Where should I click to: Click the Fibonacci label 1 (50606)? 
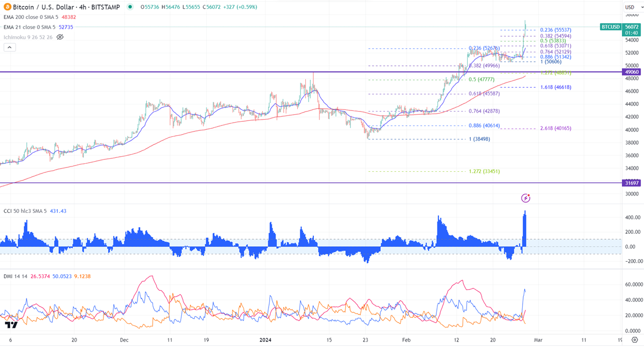pyautogui.click(x=551, y=61)
